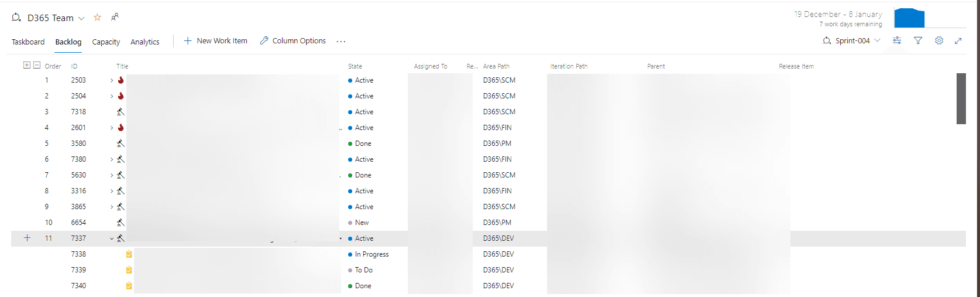Enter full screen mode with arrows icon
Image resolution: width=980 pixels, height=297 pixels.
click(x=958, y=40)
